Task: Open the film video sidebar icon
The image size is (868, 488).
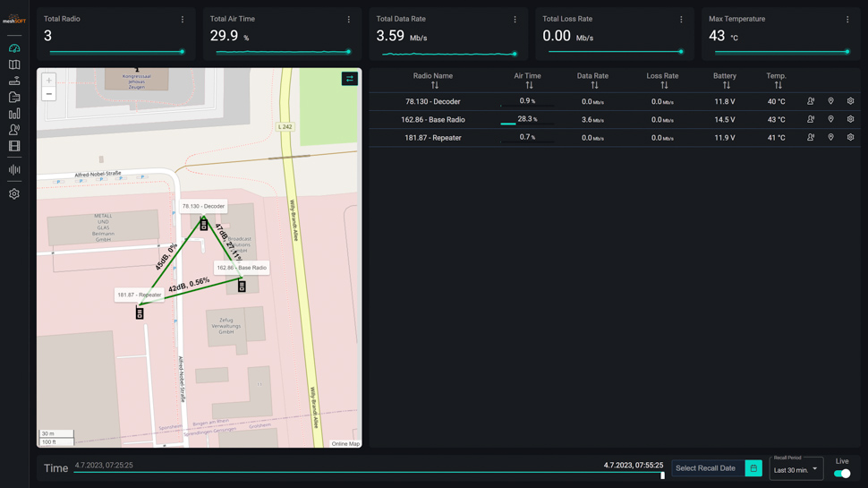Action: (14, 146)
